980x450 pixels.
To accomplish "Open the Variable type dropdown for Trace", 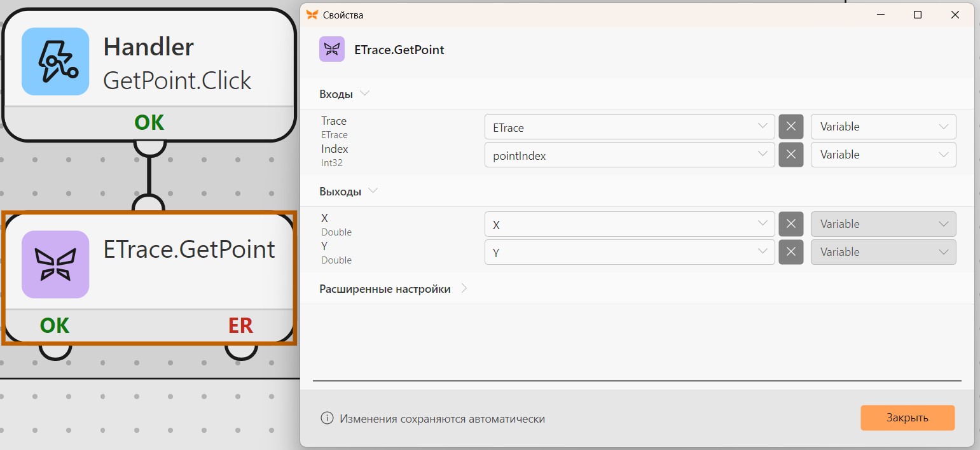I will [x=883, y=127].
